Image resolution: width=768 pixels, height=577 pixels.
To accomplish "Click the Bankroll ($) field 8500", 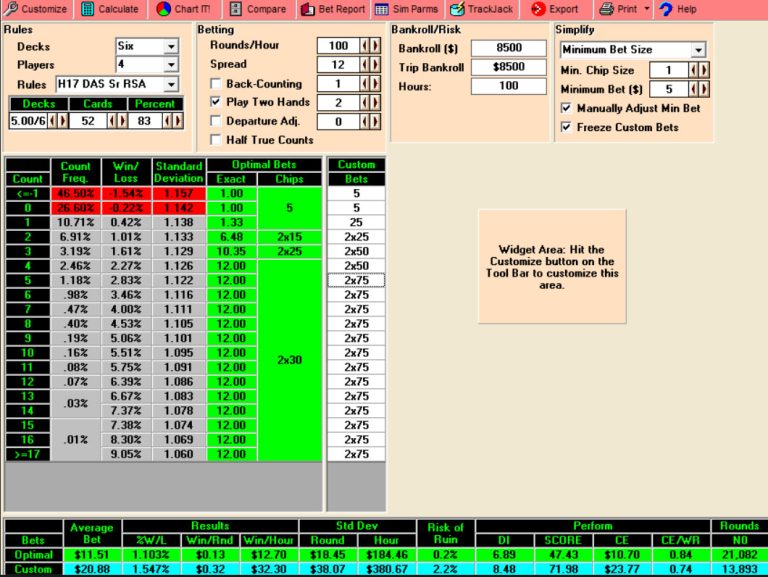I will click(509, 48).
